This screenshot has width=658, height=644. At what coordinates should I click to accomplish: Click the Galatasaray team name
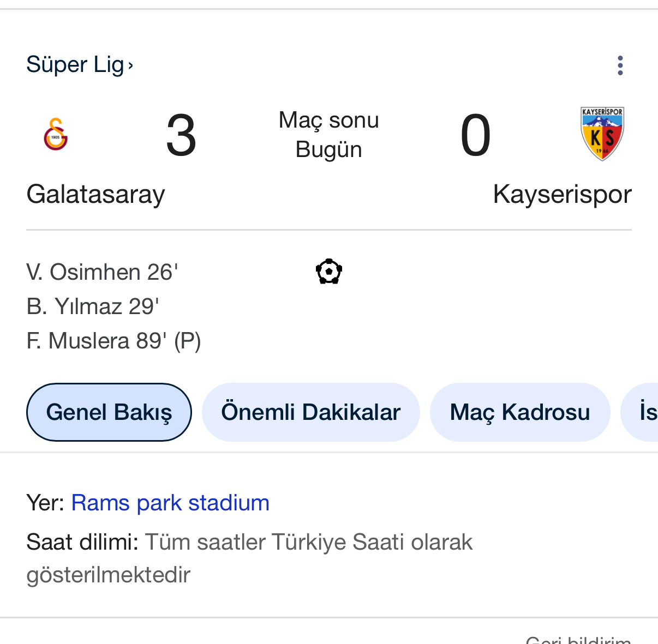95,194
